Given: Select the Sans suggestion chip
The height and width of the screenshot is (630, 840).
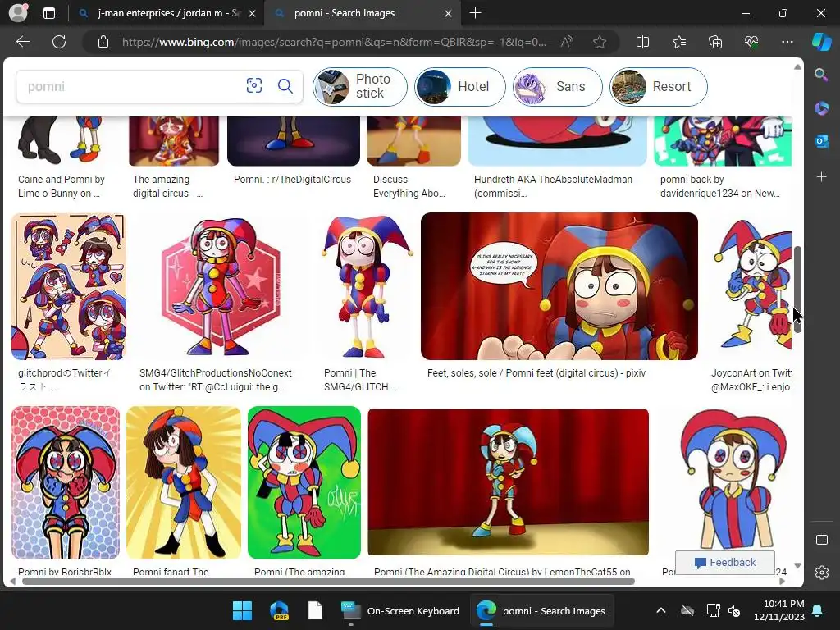Looking at the screenshot, I should pos(557,86).
